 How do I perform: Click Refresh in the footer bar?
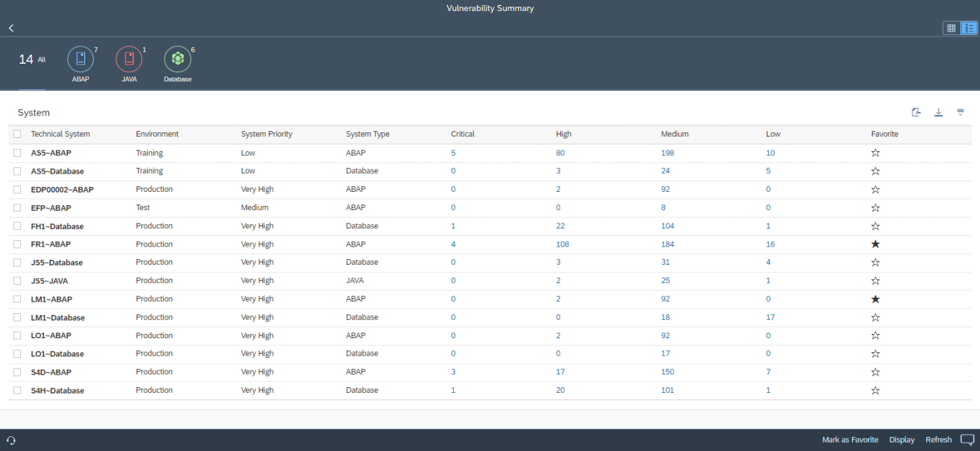(x=938, y=440)
